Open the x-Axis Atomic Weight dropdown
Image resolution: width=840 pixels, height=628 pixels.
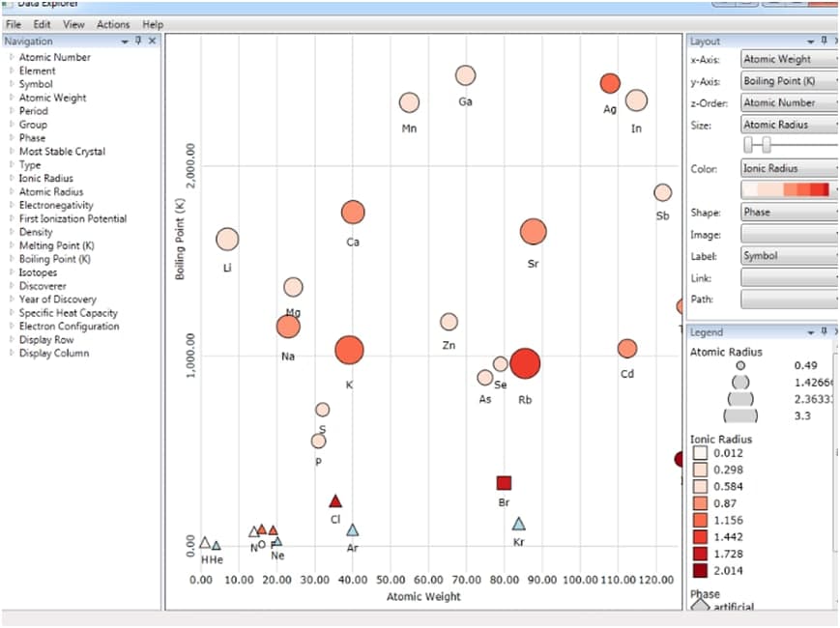pos(789,59)
